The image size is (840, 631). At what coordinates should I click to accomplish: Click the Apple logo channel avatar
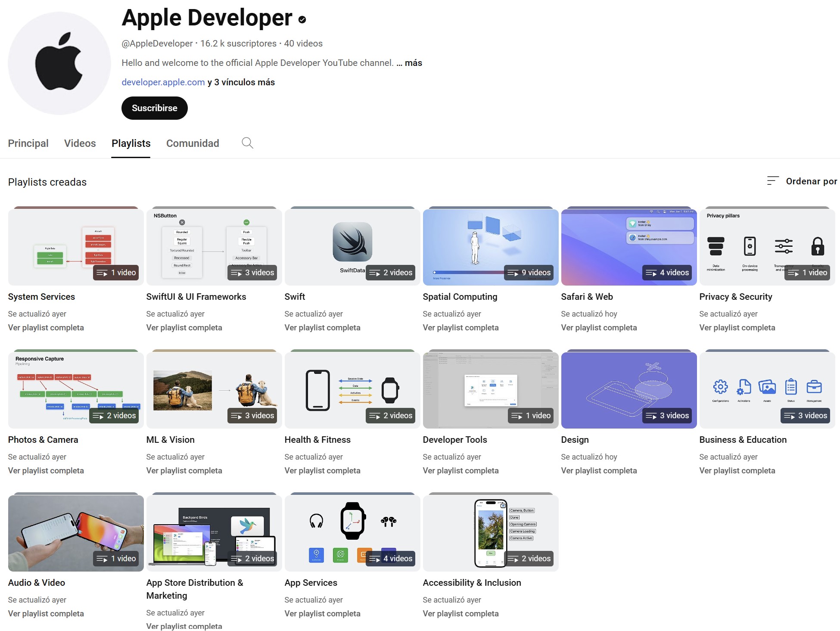(x=59, y=63)
